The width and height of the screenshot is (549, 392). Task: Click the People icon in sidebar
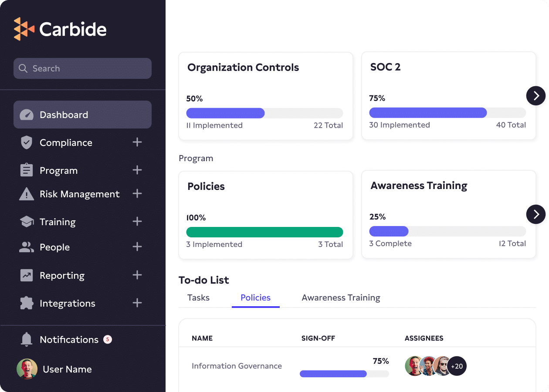(x=27, y=247)
